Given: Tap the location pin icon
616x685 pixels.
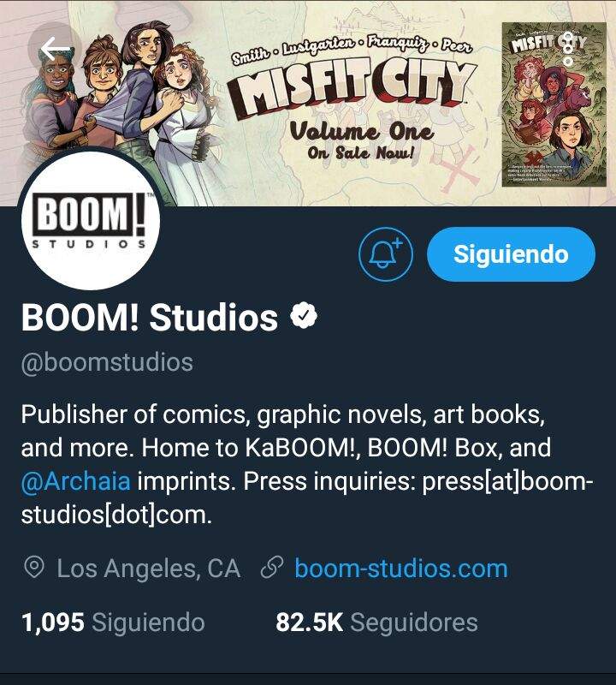Looking at the screenshot, I should pos(34,568).
